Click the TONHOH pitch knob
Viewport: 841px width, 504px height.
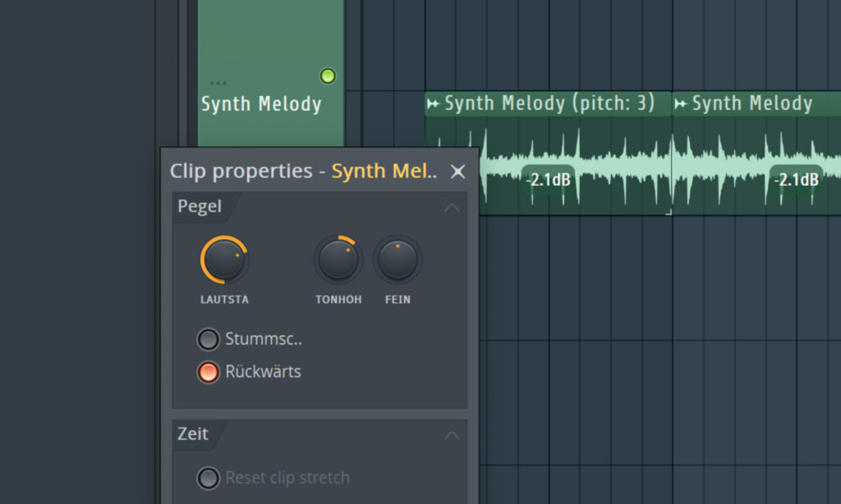tap(338, 259)
